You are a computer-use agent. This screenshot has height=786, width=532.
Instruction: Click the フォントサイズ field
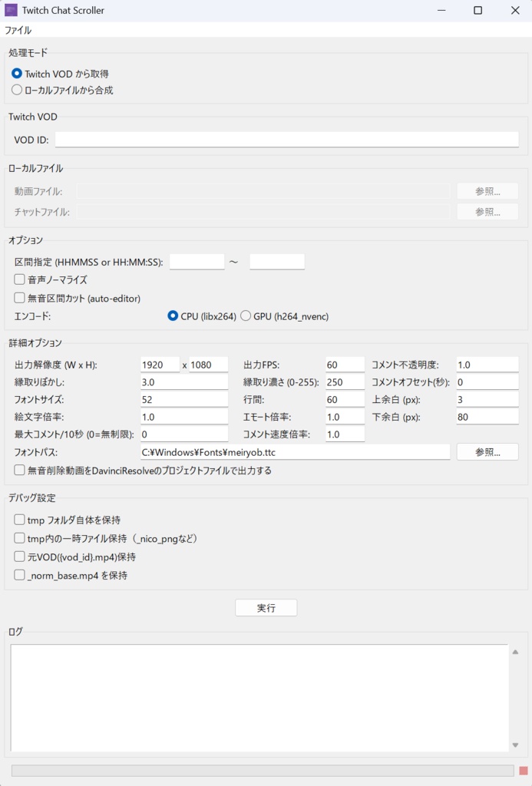tap(184, 399)
